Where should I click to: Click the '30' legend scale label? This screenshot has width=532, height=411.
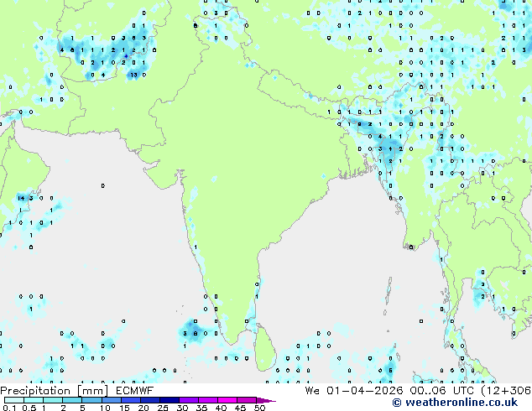click(x=182, y=408)
